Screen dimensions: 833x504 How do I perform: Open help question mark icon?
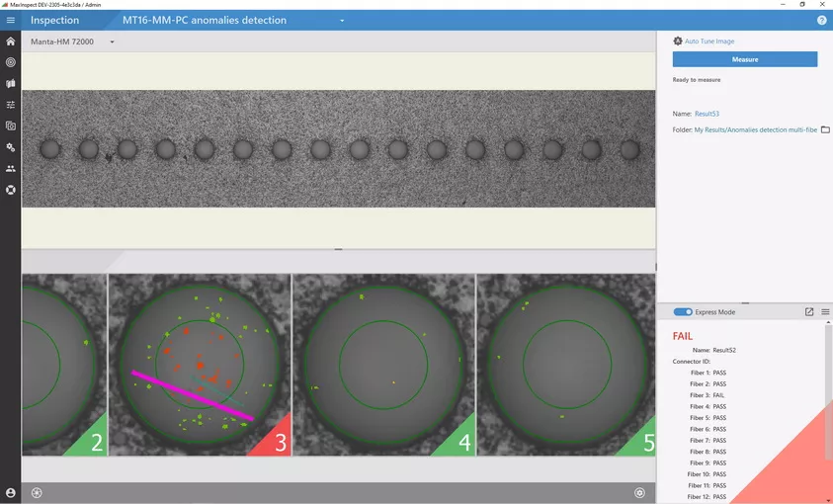pos(821,20)
